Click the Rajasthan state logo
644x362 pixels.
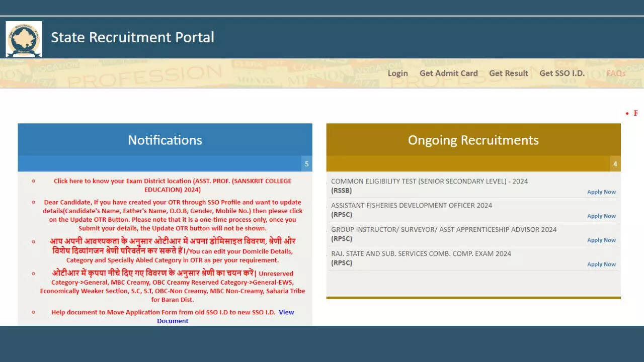point(24,39)
